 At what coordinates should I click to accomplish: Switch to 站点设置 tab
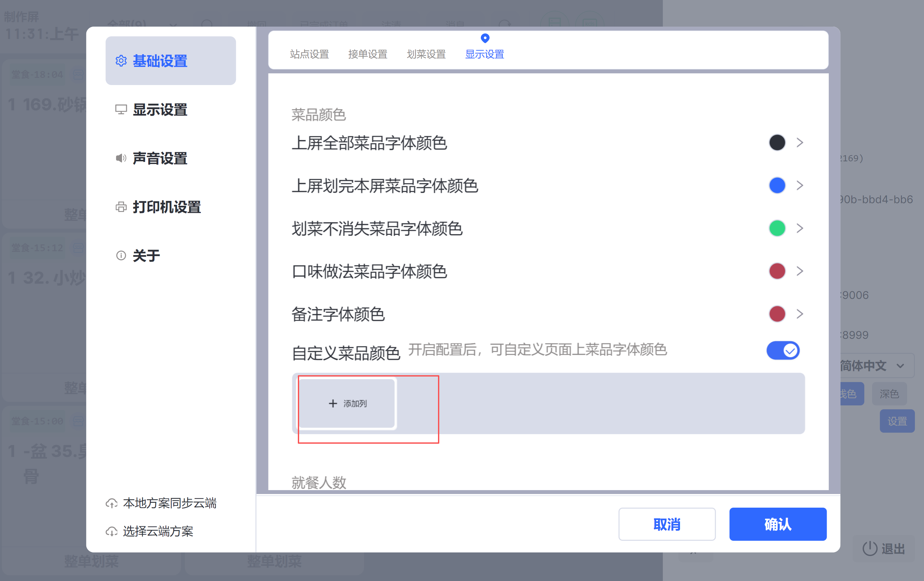tap(309, 54)
